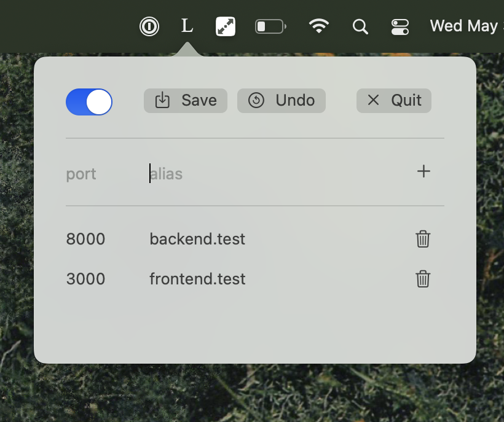Click the resize arrows menu bar icon

(226, 26)
